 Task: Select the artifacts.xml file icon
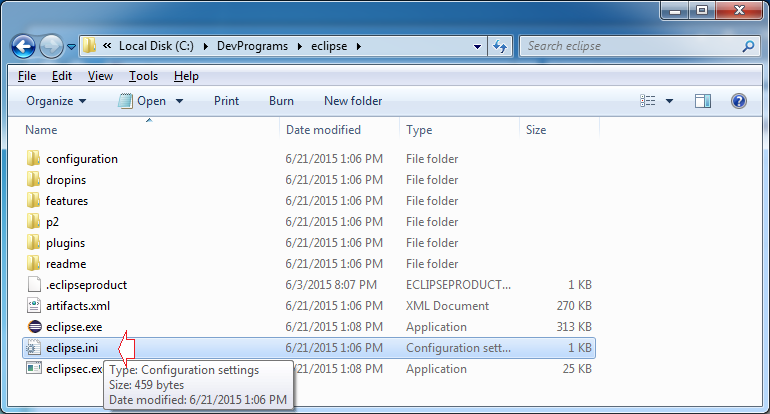33,306
